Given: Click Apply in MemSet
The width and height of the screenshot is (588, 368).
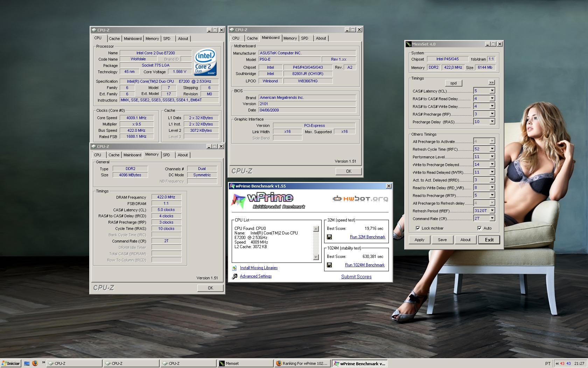Looking at the screenshot, I should click(419, 240).
